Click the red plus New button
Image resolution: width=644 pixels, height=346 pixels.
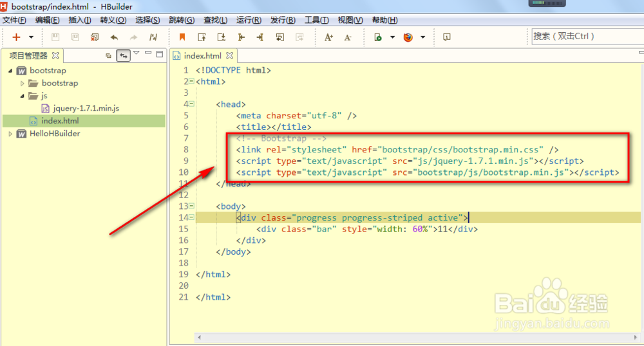pyautogui.click(x=16, y=37)
